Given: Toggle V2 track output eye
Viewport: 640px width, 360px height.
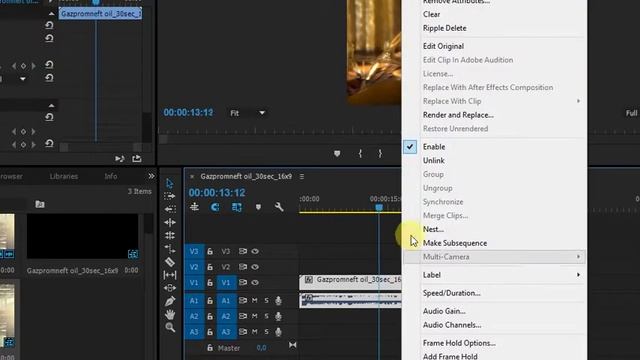Looking at the screenshot, I should coord(255,267).
